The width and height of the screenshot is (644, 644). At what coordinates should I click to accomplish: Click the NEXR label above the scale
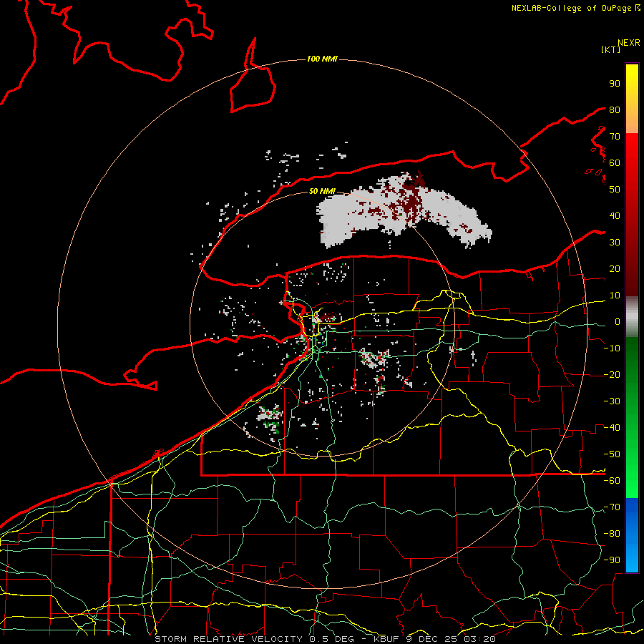[x=628, y=43]
